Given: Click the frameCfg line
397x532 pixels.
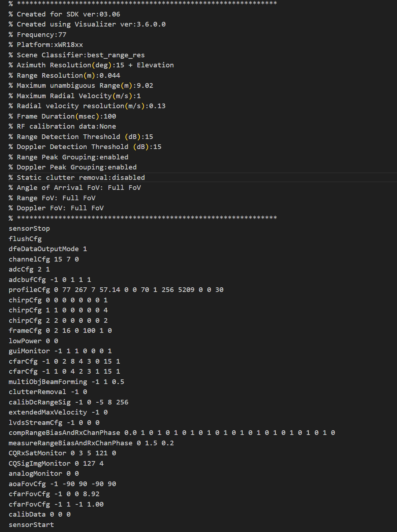Looking at the screenshot, I should [x=60, y=331].
